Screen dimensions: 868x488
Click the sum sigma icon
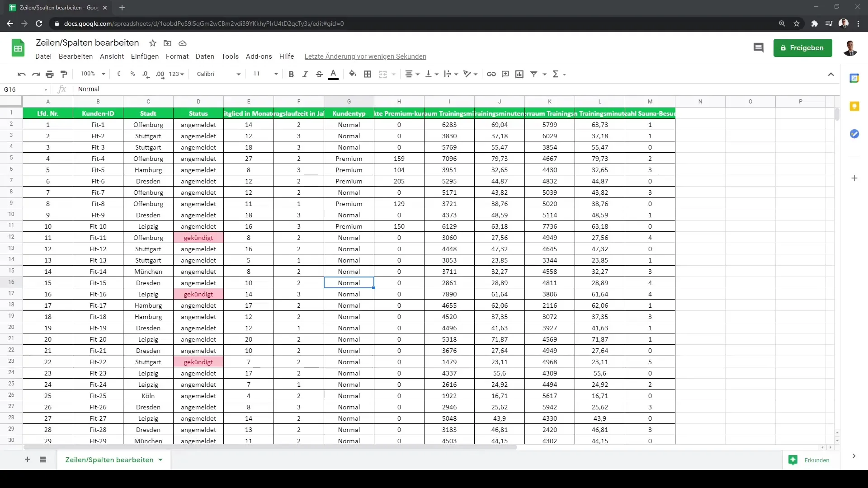tap(556, 74)
